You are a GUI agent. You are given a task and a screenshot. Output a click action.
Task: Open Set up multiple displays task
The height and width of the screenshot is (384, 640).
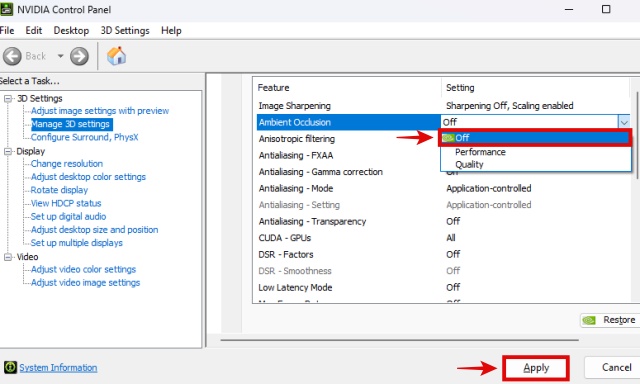pyautogui.click(x=77, y=243)
